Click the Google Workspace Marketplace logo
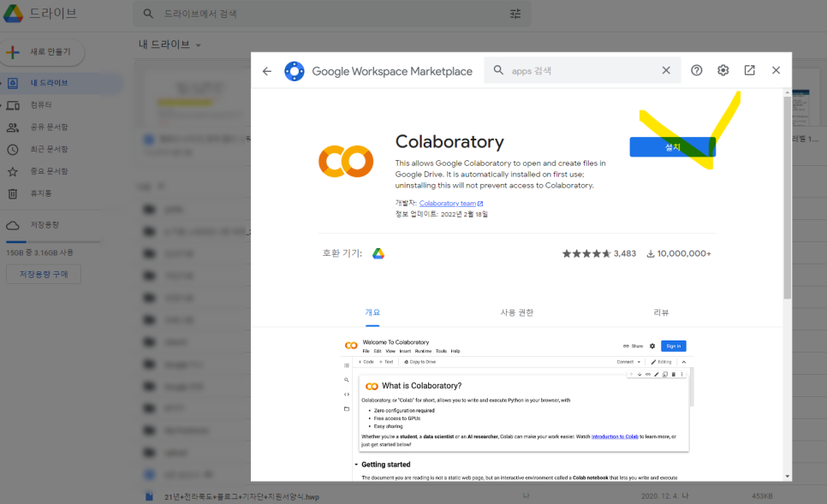Screen dimensions: 827x504 pyautogui.click(x=295, y=71)
